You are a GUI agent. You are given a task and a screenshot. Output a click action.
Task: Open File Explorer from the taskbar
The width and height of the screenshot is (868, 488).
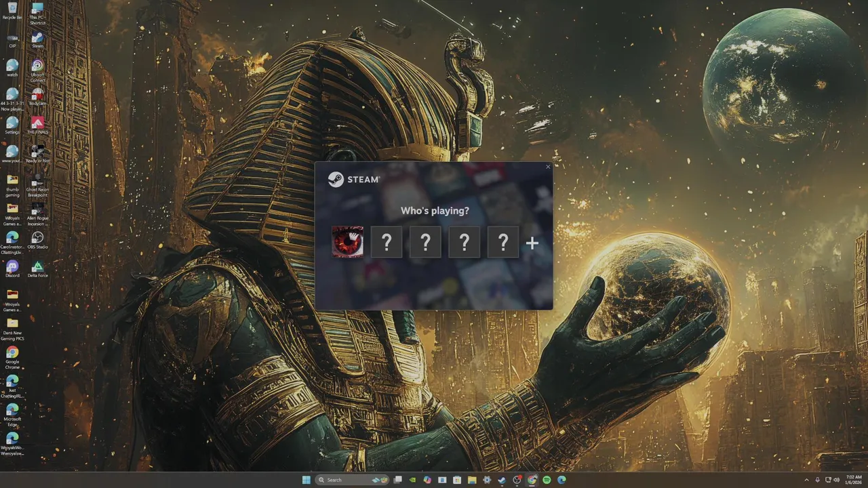coord(472,480)
